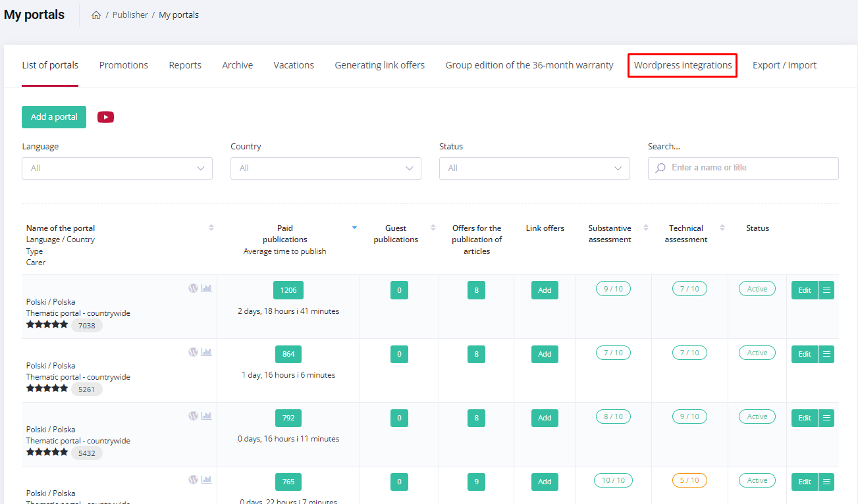
Task: Click the Add a portal button
Action: pos(54,117)
